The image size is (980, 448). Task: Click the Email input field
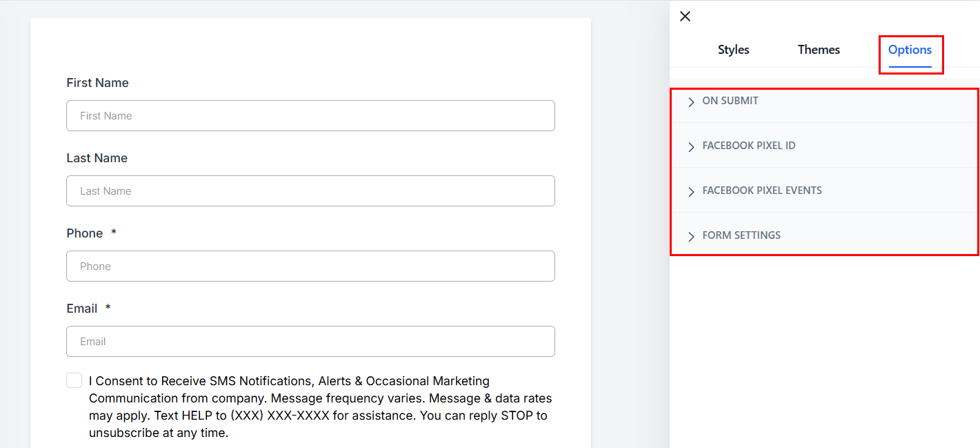click(x=310, y=342)
